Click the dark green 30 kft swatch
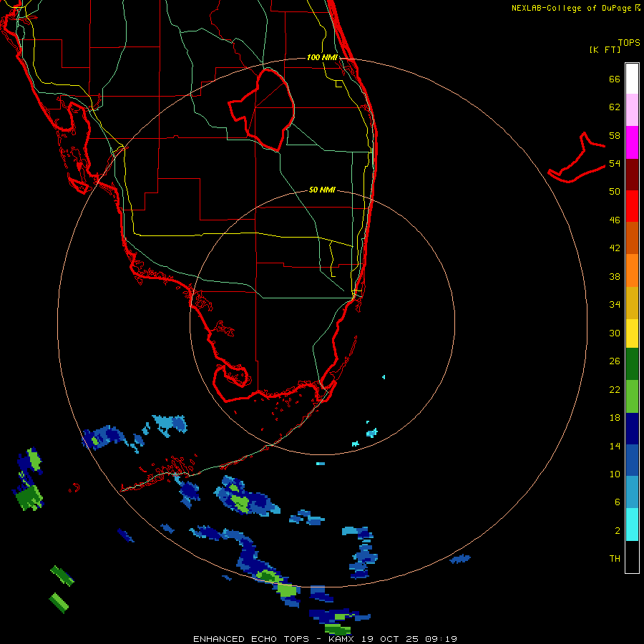Screen dimensions: 644x644 [632, 364]
